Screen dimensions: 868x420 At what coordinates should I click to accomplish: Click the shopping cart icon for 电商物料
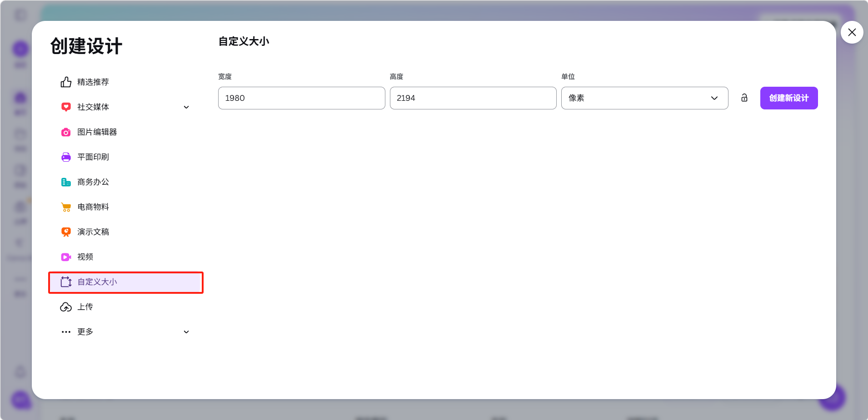tap(66, 207)
